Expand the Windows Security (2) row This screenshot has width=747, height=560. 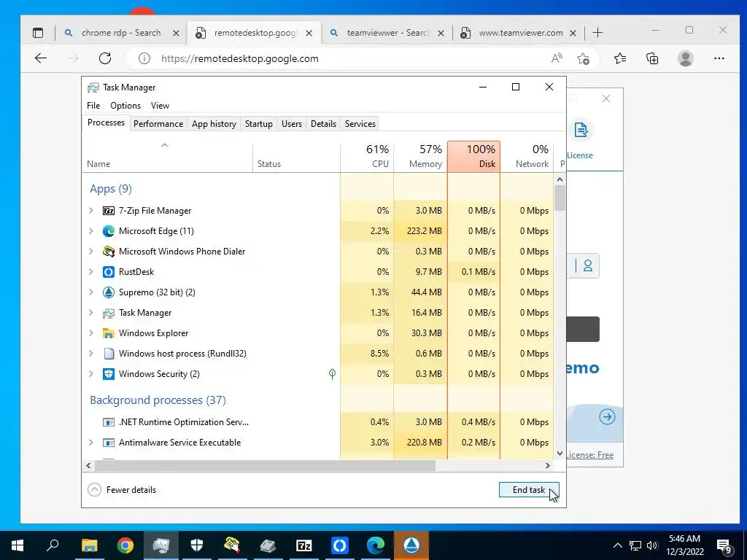tap(91, 374)
